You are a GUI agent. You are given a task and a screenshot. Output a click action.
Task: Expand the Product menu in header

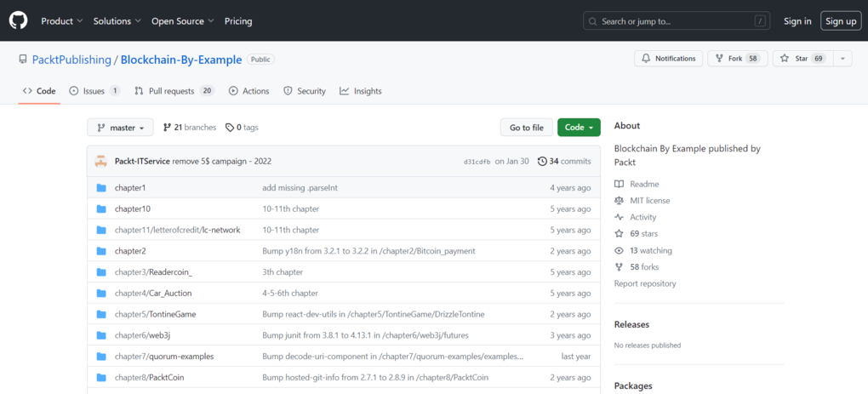click(61, 20)
